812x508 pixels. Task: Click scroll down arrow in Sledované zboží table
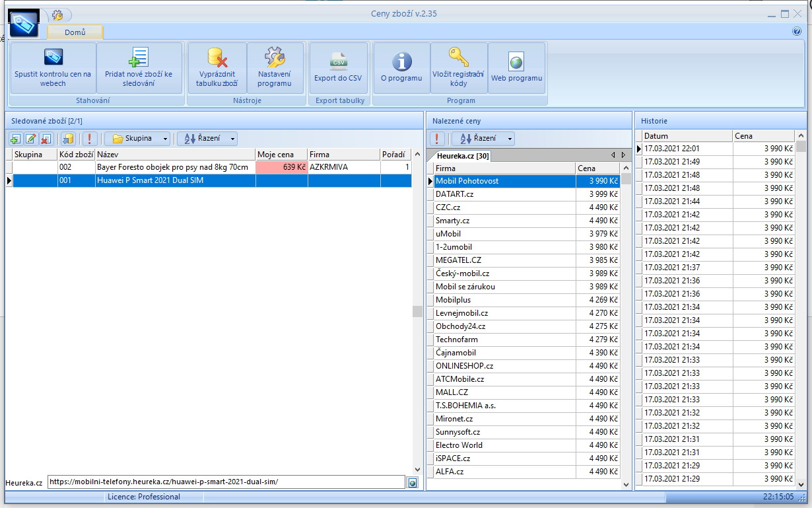[417, 470]
